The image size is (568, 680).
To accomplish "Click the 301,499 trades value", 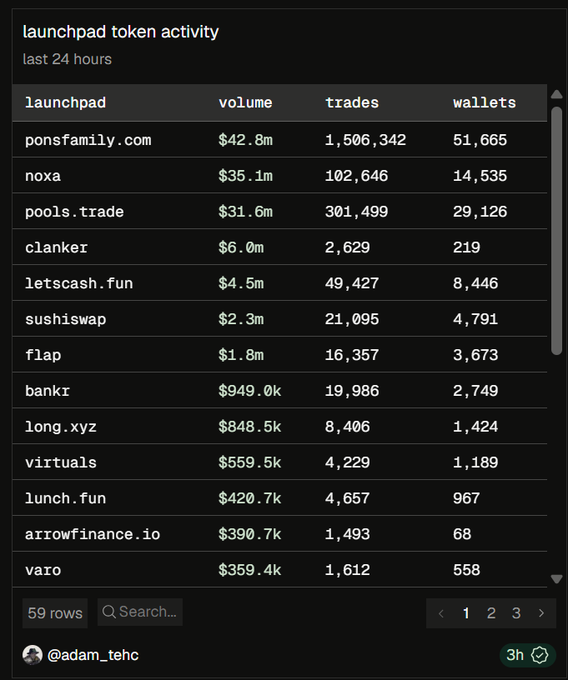I will pyautogui.click(x=356, y=212).
